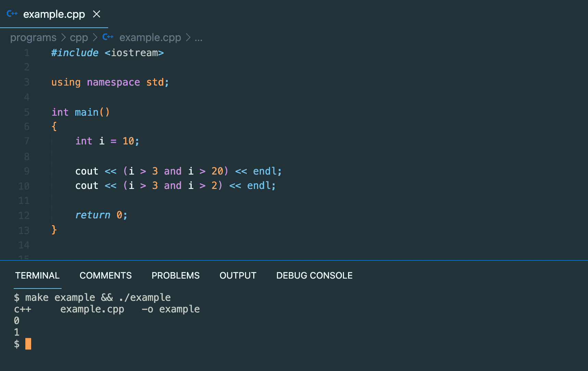Click the C++ icon in the breadcrumb
This screenshot has height=371, width=588.
[x=108, y=37]
